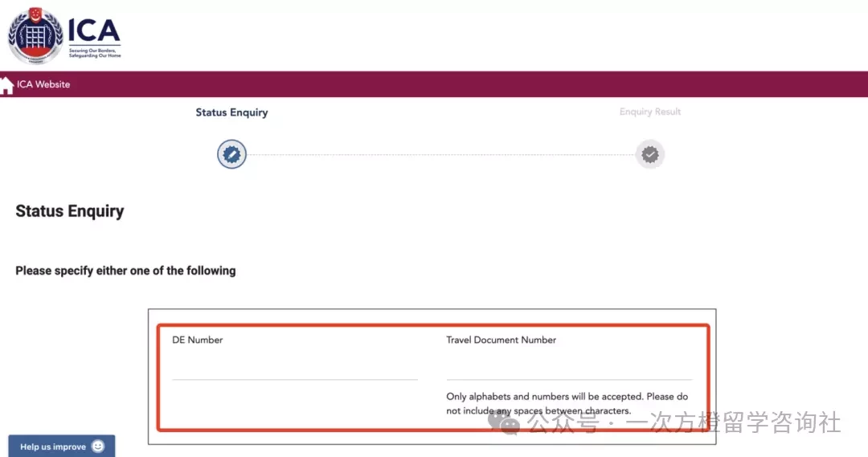The width and height of the screenshot is (868, 457).
Task: Click 'Only alphabets and numbers will be accepted' note
Action: pyautogui.click(x=567, y=403)
